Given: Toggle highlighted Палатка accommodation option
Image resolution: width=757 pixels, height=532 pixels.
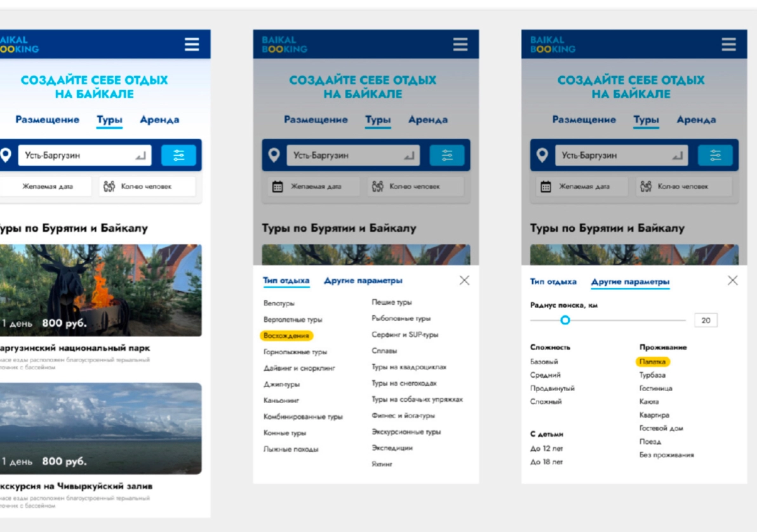Looking at the screenshot, I should (x=652, y=362).
